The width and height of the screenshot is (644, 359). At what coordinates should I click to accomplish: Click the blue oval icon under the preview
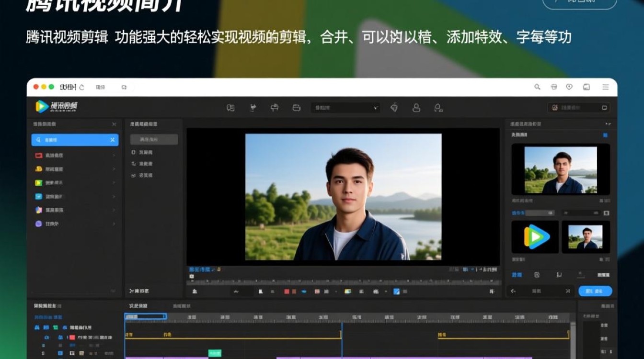(x=304, y=291)
